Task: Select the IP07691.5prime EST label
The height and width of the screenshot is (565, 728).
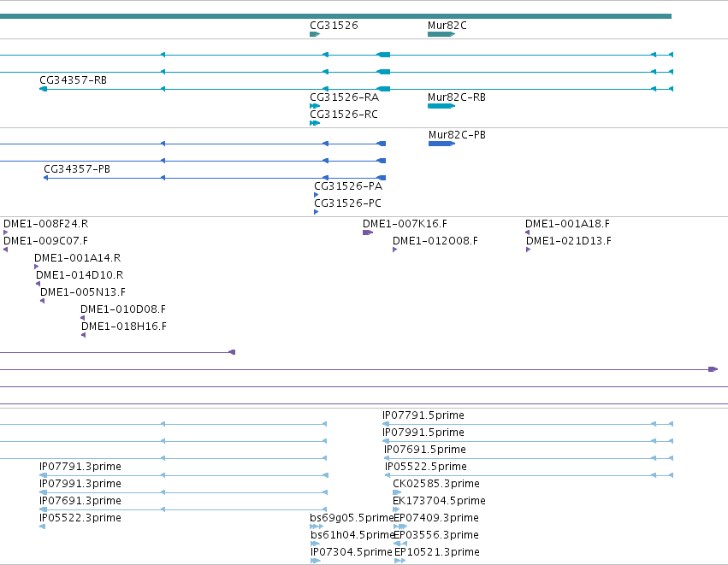Action: tap(425, 450)
